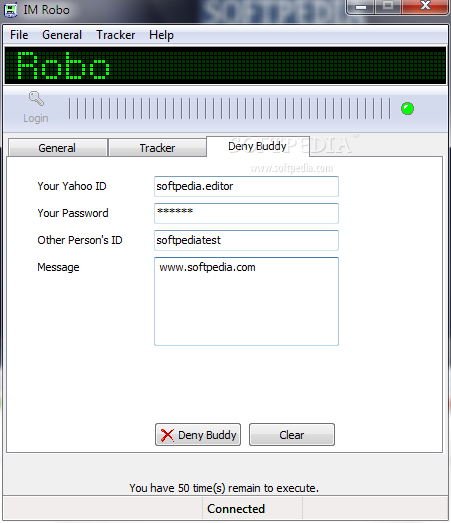Click the Other Person's ID field
Viewport: 451px width, 523px height.
pos(246,240)
